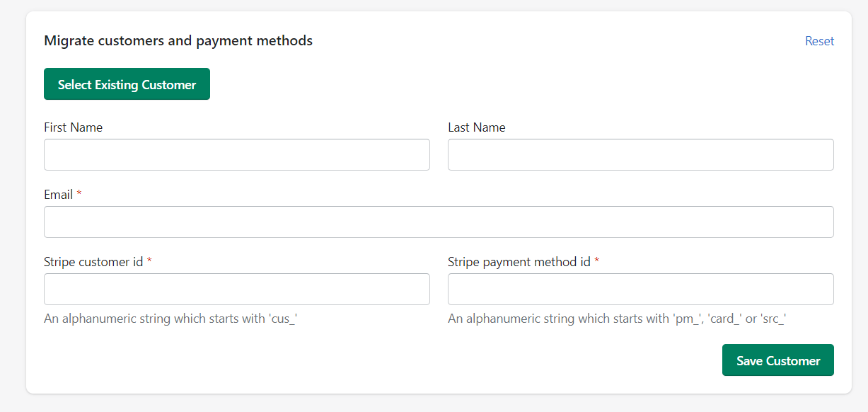The image size is (868, 412).
Task: Click the Email label text
Action: 59,195
